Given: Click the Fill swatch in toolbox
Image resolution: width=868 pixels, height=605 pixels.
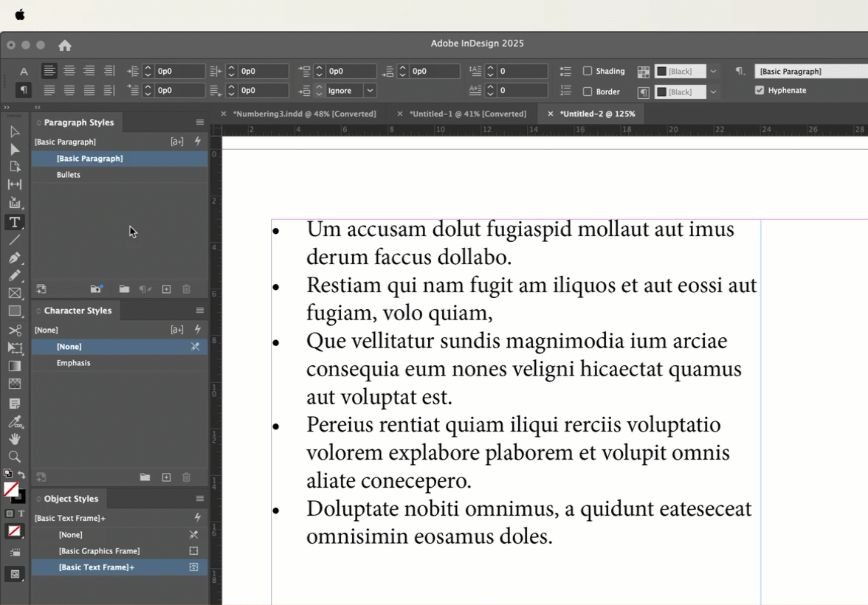Looking at the screenshot, I should pyautogui.click(x=10, y=490).
